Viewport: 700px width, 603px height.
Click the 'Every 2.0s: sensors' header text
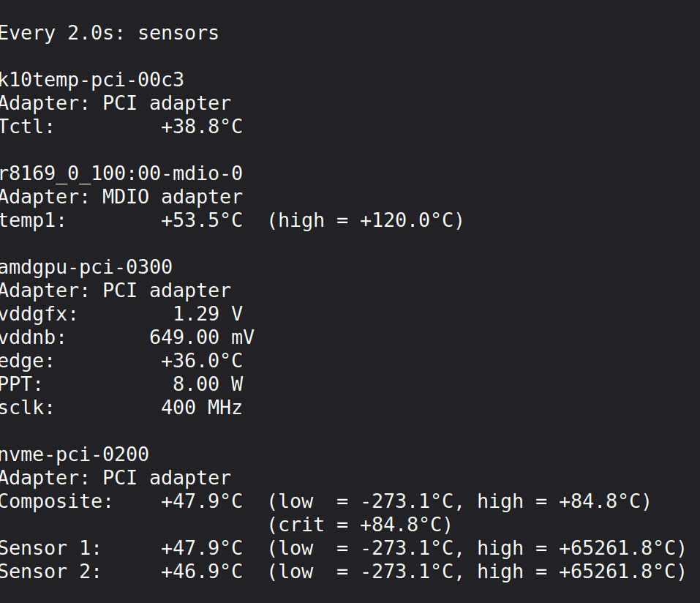(110, 34)
